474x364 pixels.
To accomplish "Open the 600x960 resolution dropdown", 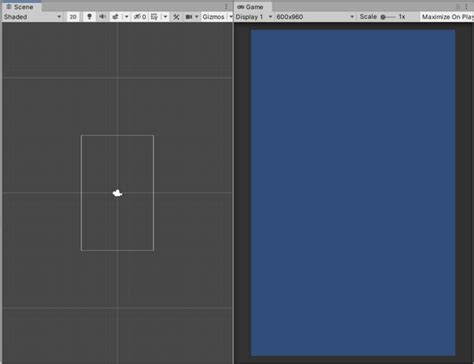I will pos(315,17).
